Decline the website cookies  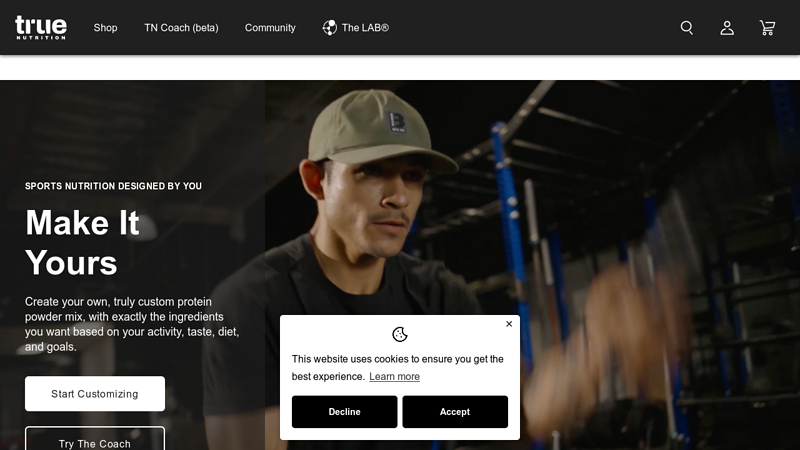point(344,412)
